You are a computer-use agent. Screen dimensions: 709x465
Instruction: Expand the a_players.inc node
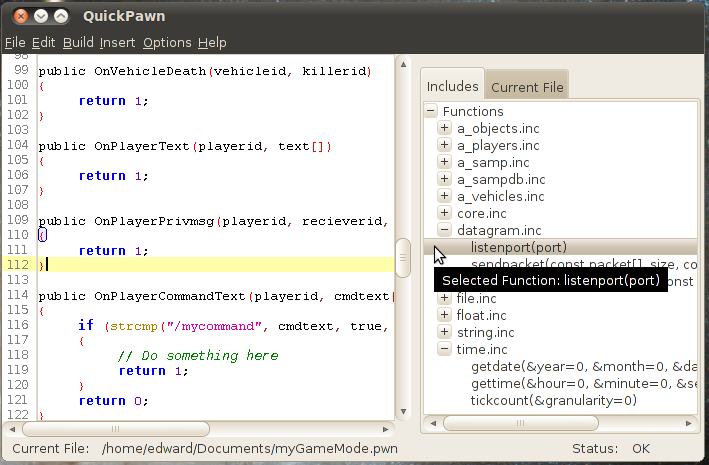(x=445, y=146)
